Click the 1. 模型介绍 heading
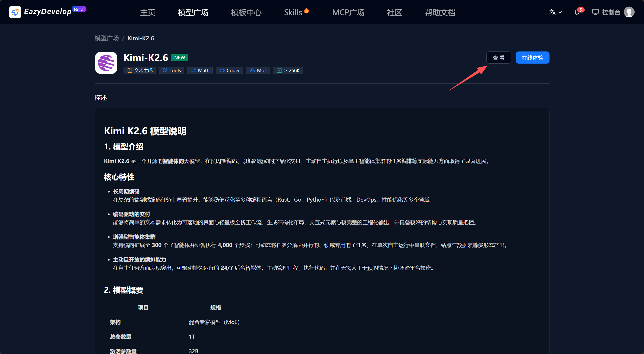 124,147
